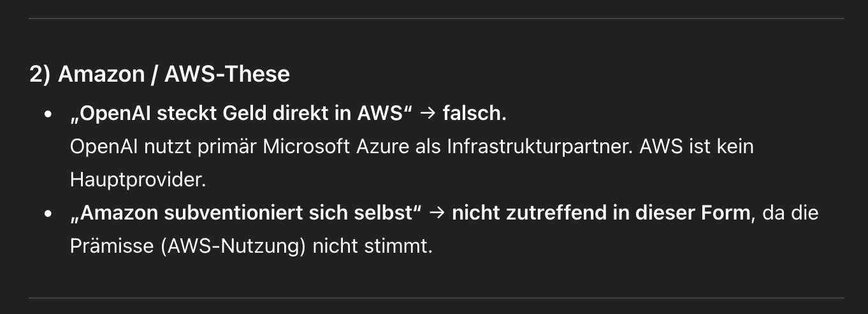Click the second bullet point marker
The image size is (868, 314).
tap(47, 214)
